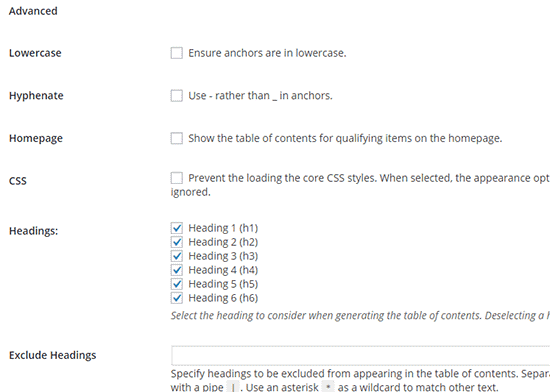Toggle off the Heading 6 (h6) checkbox
Screen dimensions: 550x392
(x=176, y=298)
